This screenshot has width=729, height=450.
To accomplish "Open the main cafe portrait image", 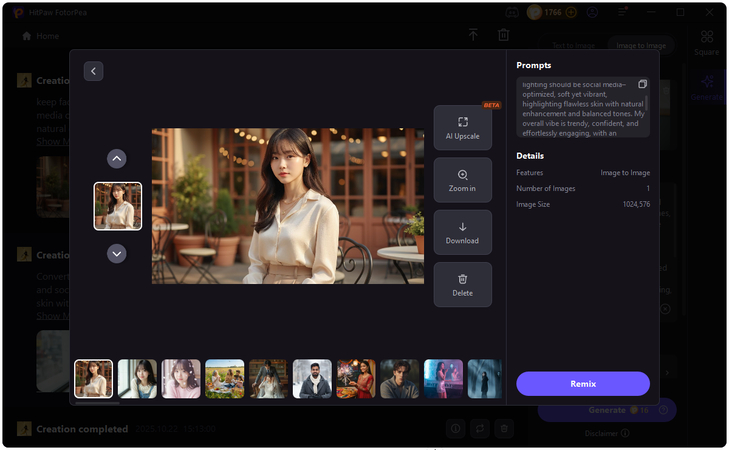I will (x=288, y=206).
